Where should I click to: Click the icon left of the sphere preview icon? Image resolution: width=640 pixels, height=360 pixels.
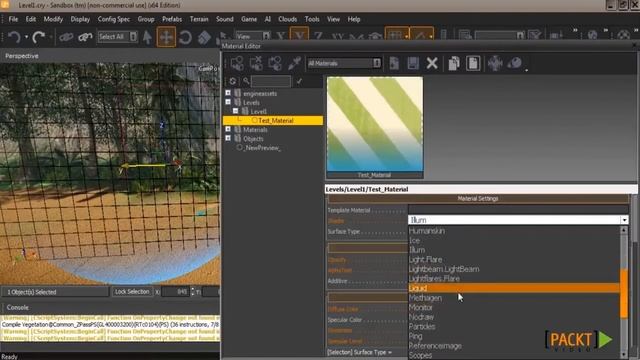coord(495,63)
